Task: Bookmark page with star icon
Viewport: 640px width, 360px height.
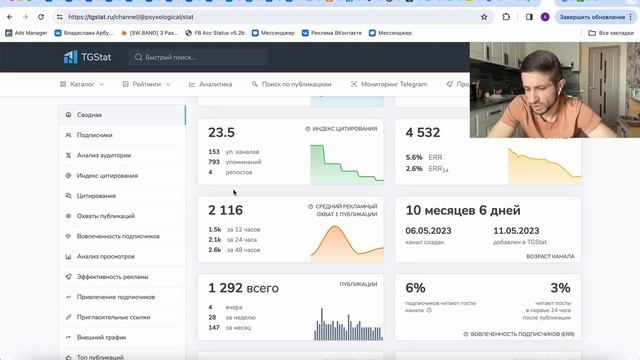Action: pos(484,17)
